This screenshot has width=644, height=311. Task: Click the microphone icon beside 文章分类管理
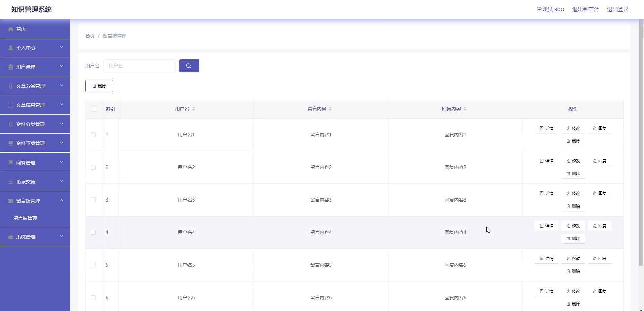click(11, 86)
